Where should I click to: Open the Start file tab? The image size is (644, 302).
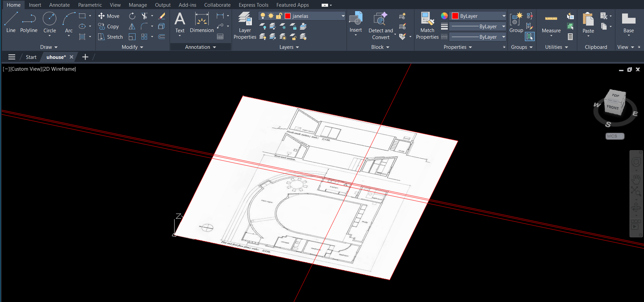(x=31, y=57)
